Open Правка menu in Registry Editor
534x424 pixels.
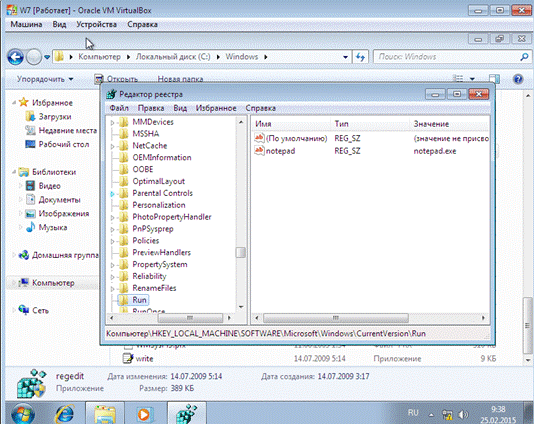151,108
